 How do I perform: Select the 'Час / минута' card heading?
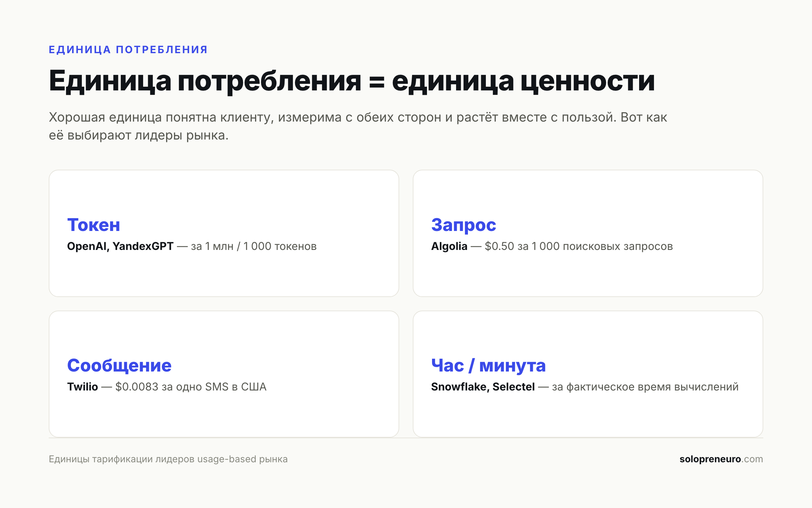point(489,366)
